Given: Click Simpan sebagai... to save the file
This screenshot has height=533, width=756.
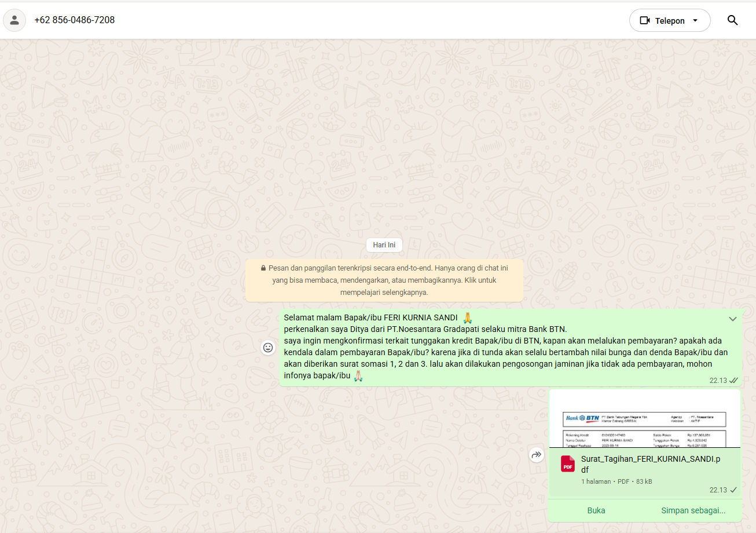Looking at the screenshot, I should (693, 510).
